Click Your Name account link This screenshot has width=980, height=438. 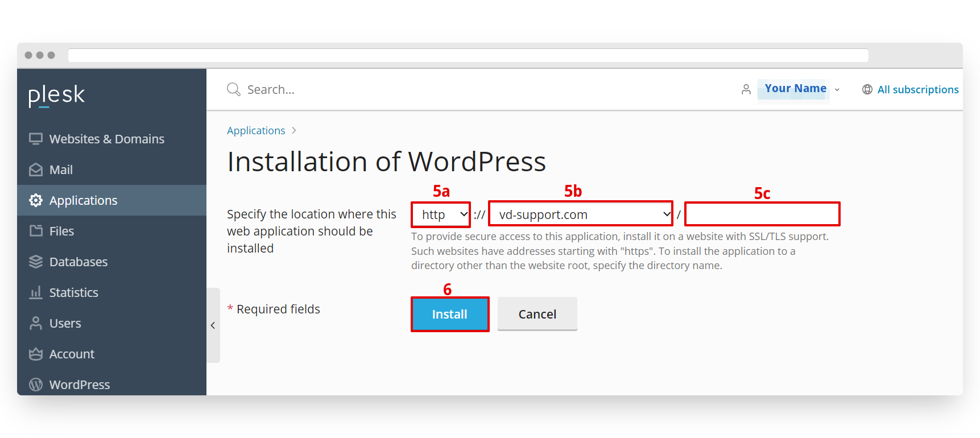click(x=795, y=89)
